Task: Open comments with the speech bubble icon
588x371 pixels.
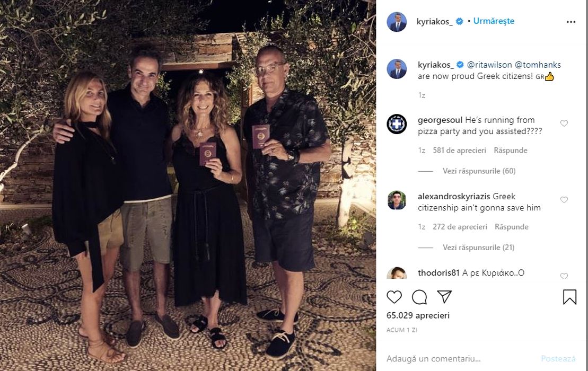Action: coord(419,297)
